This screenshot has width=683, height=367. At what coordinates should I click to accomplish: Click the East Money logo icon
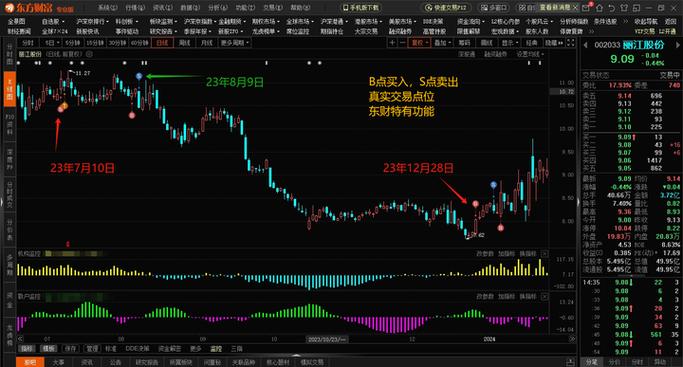(10, 7)
